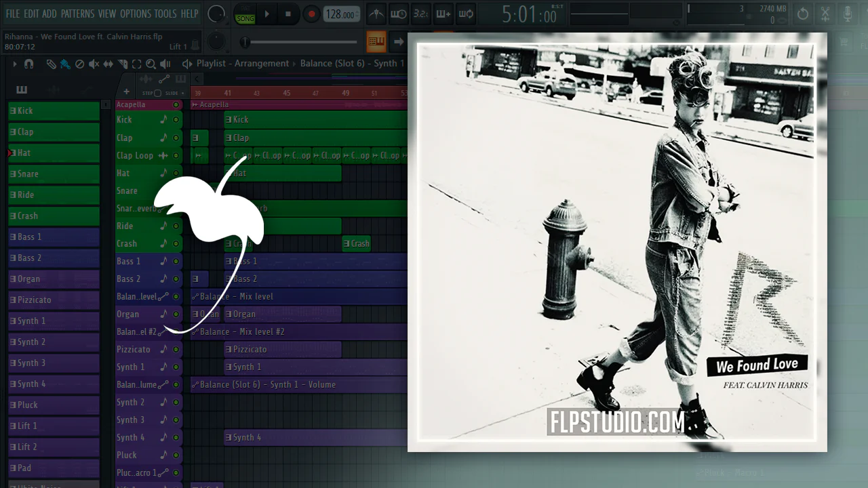The image size is (868, 488).
Task: Select the Pluck pattern in picker
Action: [54, 405]
